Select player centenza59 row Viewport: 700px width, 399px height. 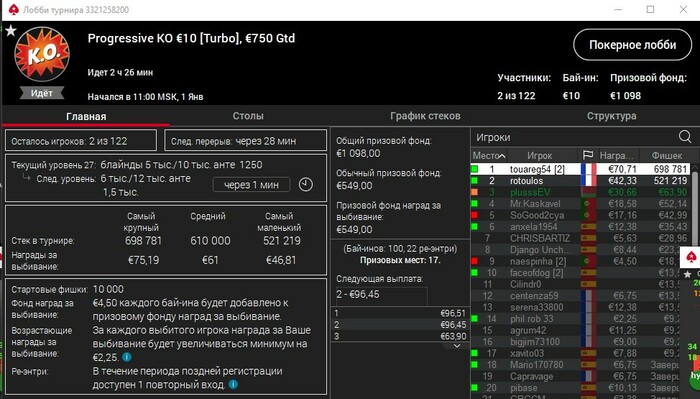coord(576,296)
